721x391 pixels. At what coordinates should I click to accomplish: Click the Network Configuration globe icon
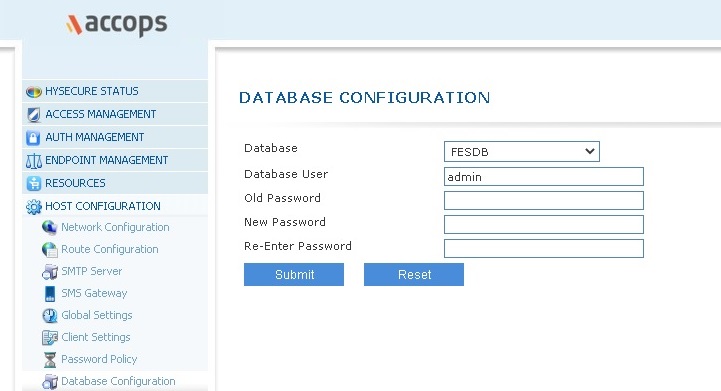point(49,227)
